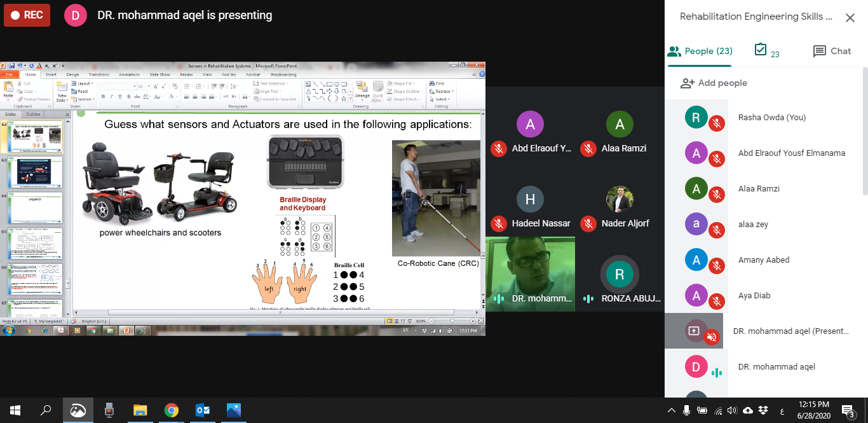Click Add people
The width and height of the screenshot is (868, 423).
click(x=714, y=83)
